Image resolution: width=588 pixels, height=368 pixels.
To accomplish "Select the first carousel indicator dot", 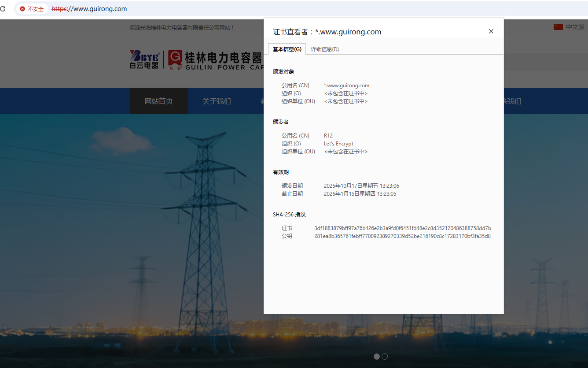I will point(377,357).
